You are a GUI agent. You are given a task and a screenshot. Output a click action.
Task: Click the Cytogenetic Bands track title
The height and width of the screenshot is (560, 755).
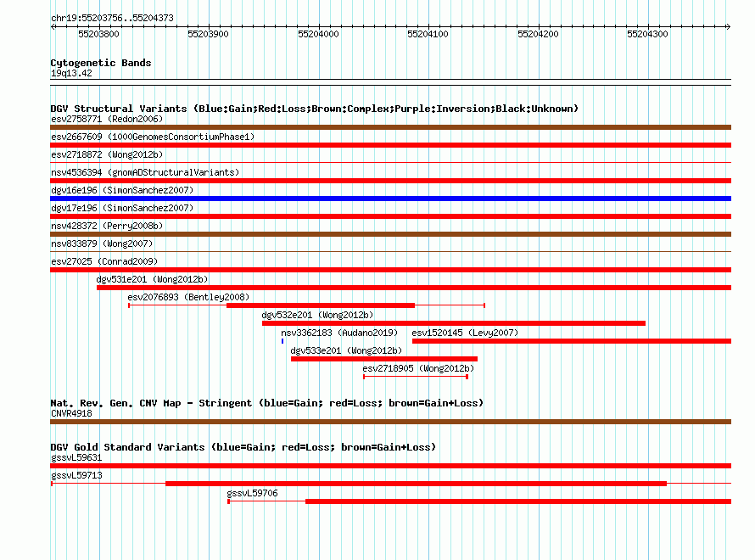pyautogui.click(x=101, y=63)
